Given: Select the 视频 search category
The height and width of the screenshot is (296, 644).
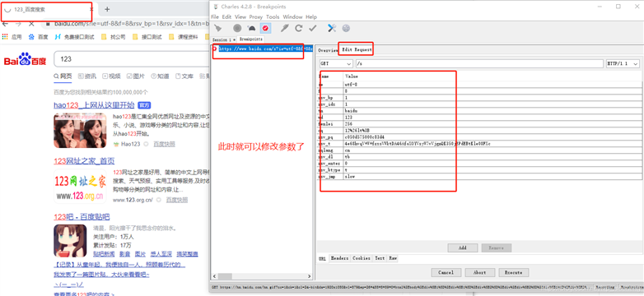Looking at the screenshot, I should (x=111, y=76).
